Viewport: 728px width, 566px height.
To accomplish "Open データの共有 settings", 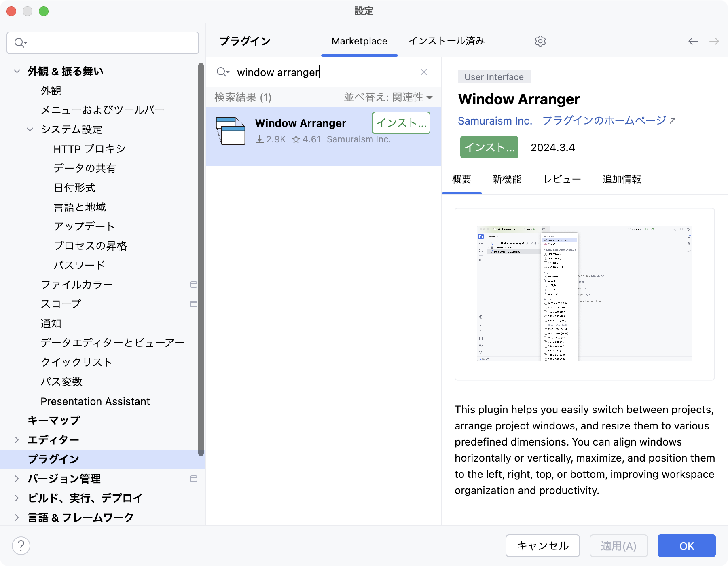I will tap(85, 168).
